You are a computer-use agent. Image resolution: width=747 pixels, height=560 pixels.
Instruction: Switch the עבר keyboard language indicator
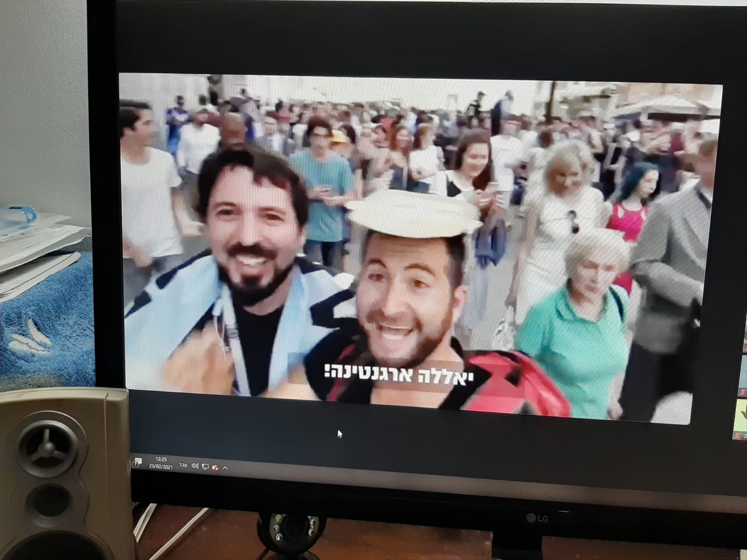tap(183, 466)
